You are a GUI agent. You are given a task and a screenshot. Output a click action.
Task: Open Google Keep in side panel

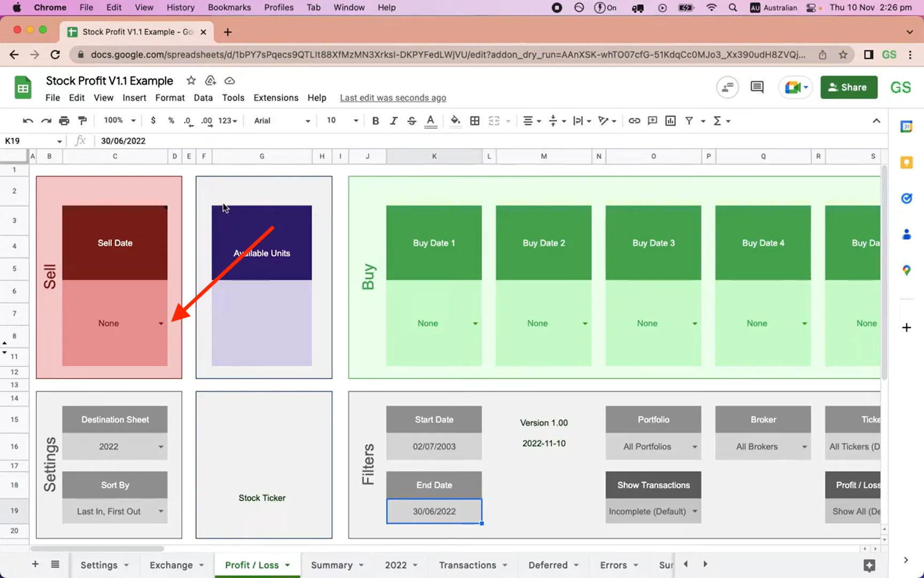pos(906,163)
